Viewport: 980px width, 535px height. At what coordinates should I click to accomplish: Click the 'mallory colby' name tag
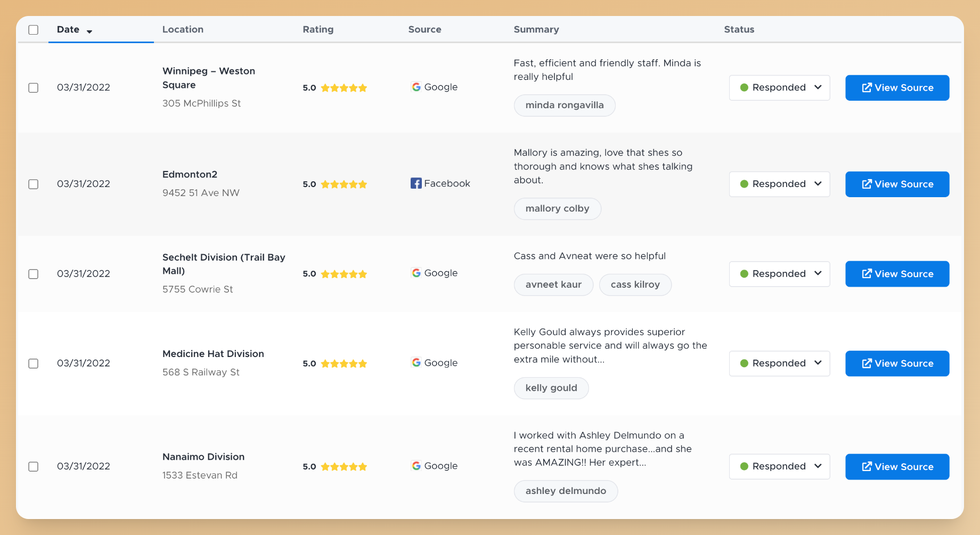(557, 209)
